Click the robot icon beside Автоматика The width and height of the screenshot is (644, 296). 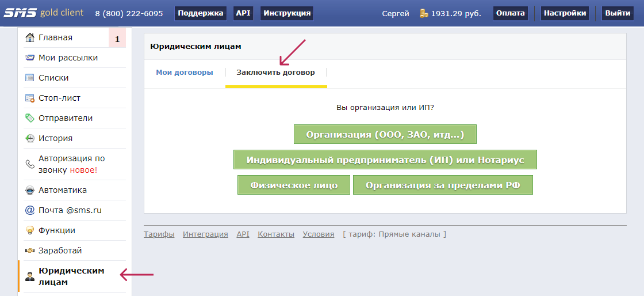[29, 191]
